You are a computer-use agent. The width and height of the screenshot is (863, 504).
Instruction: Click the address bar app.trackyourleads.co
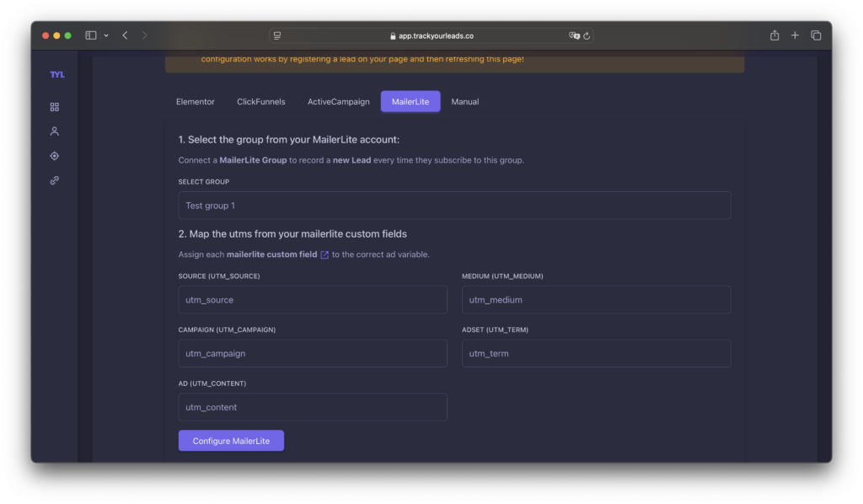tap(431, 35)
